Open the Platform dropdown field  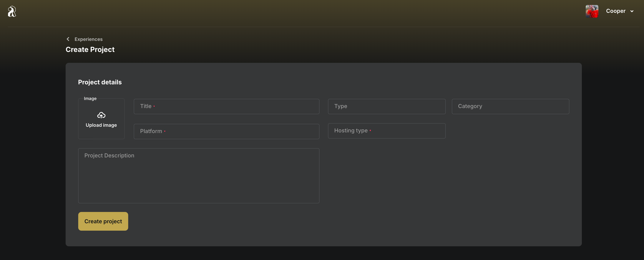point(226,131)
